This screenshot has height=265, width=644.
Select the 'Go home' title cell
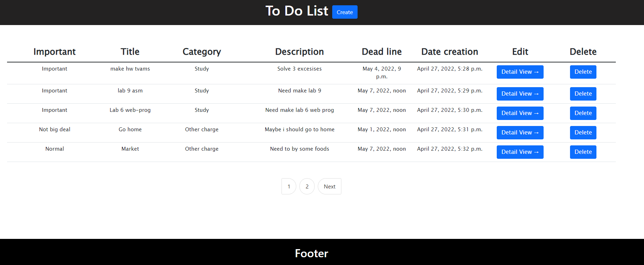(130, 130)
